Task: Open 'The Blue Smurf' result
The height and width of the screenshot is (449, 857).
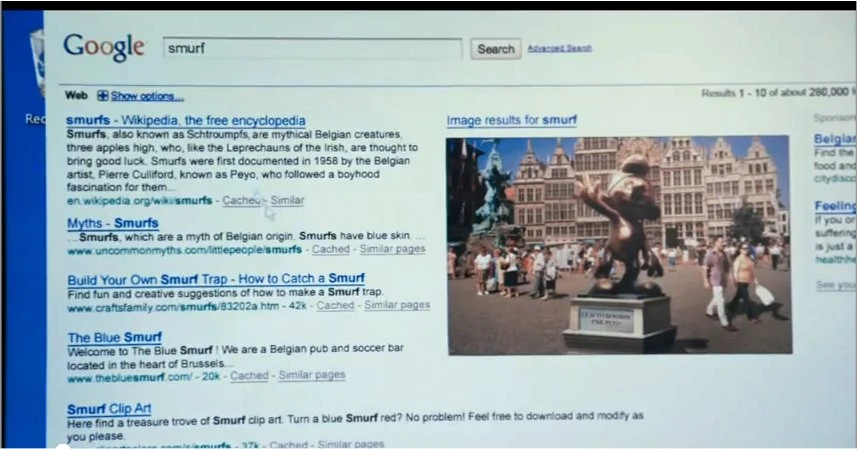Action: click(115, 337)
